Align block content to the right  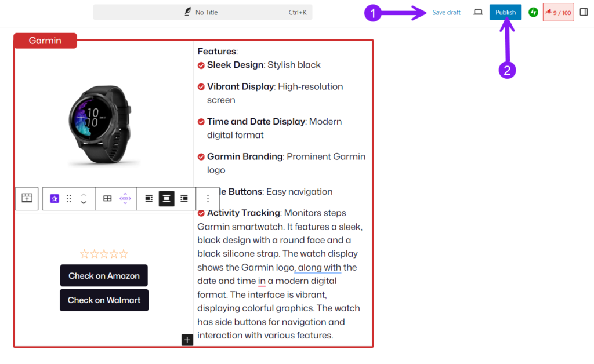coord(184,199)
